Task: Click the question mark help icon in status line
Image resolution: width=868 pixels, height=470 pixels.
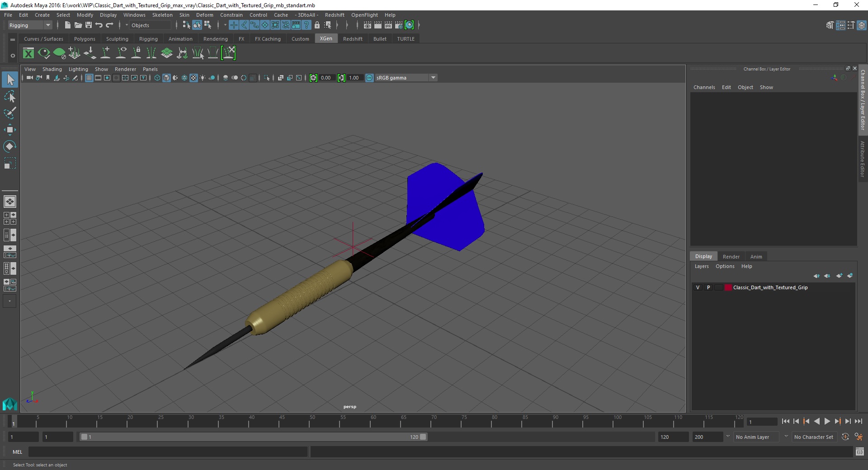Action: click(307, 25)
